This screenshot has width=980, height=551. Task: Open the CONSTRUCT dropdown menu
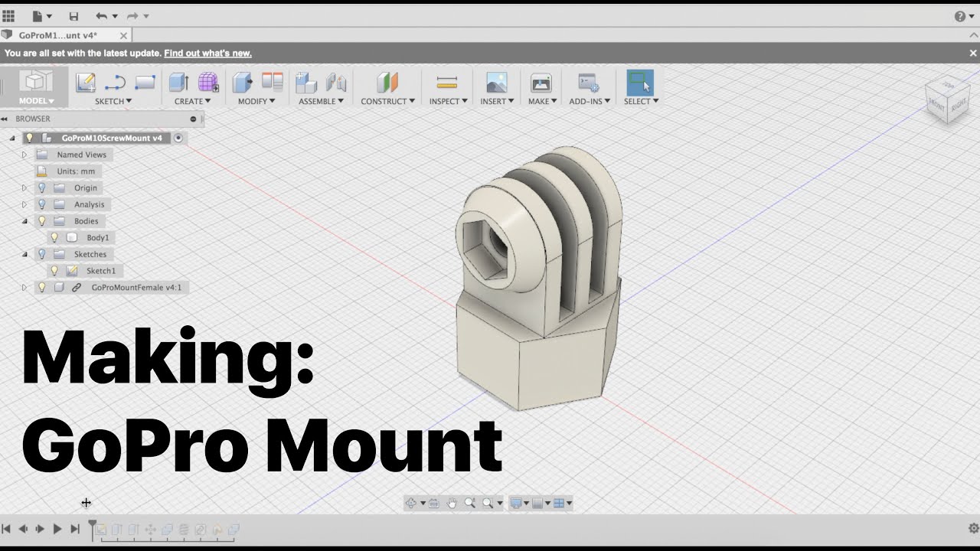click(387, 101)
